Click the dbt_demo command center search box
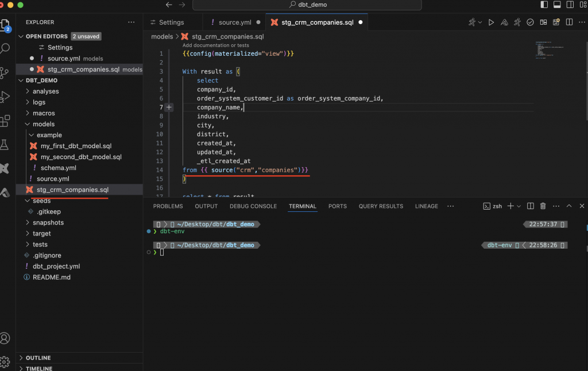Screen dimensions: 588x371 coord(307,5)
